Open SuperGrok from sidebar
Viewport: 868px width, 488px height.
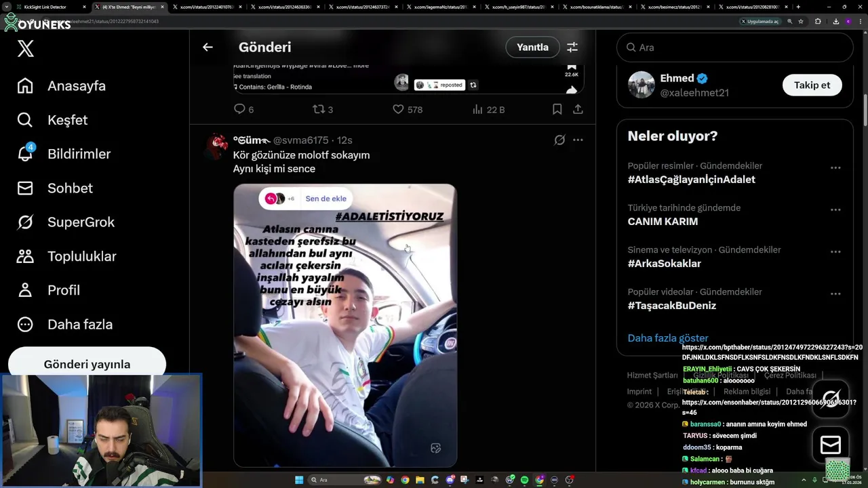coord(66,222)
